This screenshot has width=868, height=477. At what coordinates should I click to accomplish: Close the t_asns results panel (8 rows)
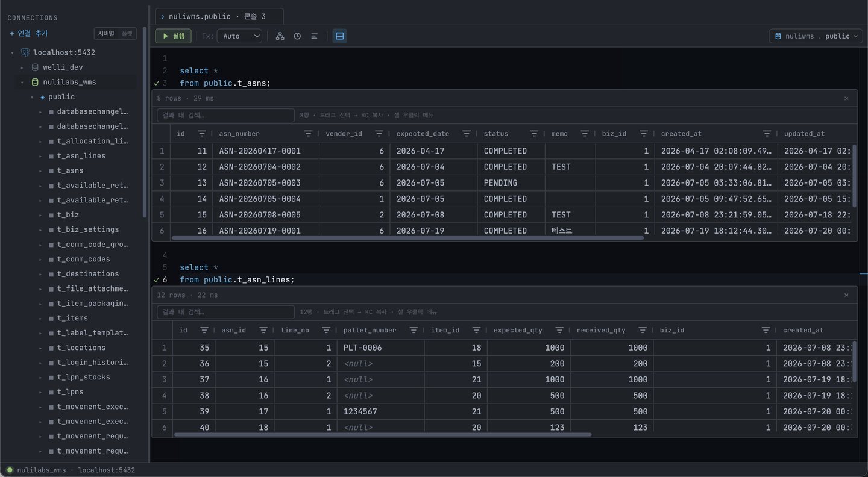tap(846, 98)
